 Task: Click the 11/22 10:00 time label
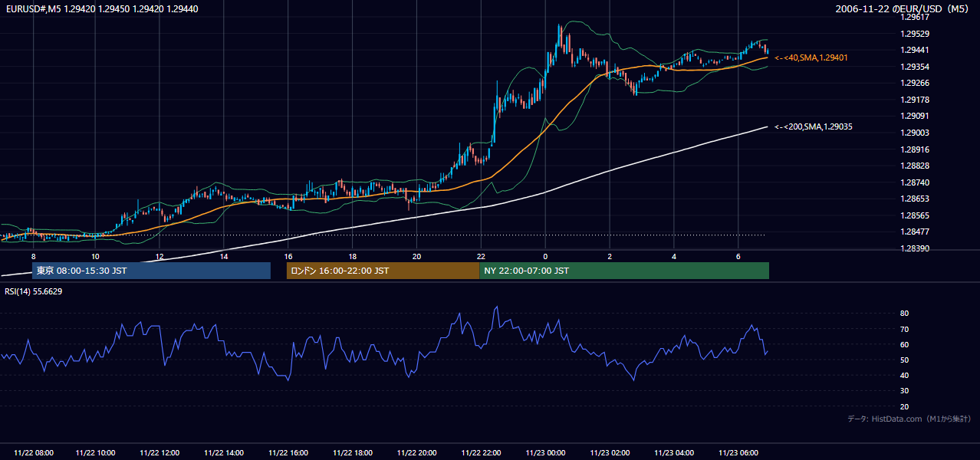(x=96, y=453)
